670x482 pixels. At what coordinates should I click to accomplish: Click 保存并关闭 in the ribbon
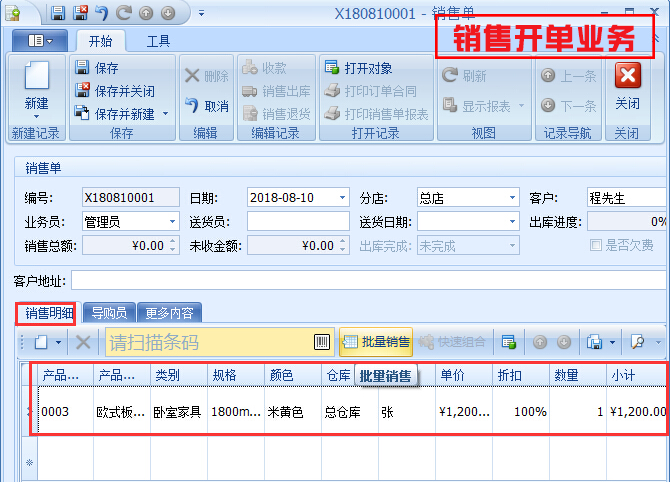[x=83, y=91]
